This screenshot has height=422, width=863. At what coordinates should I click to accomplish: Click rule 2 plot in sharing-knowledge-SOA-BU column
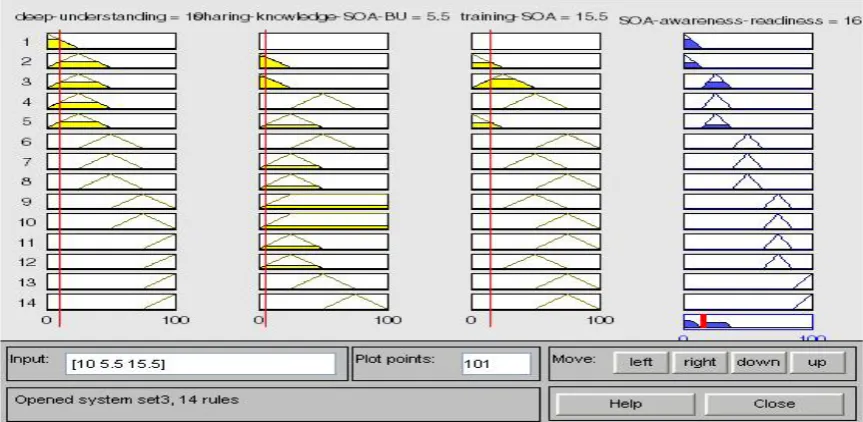point(324,61)
